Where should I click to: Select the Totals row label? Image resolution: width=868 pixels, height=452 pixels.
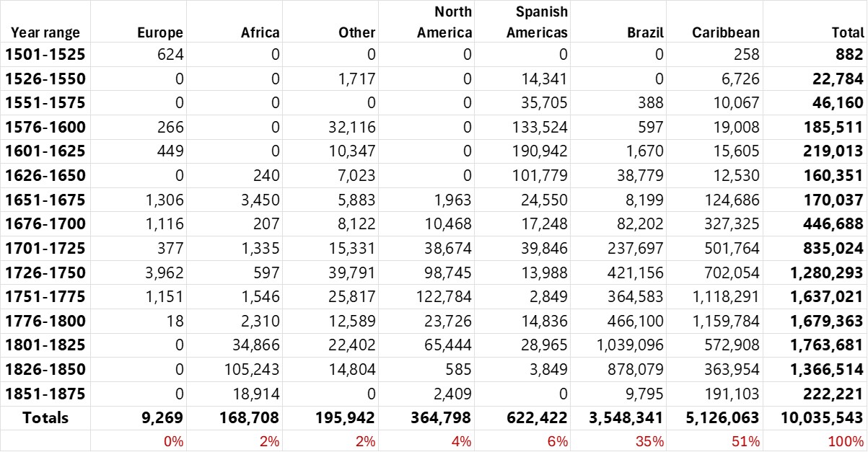[45, 417]
